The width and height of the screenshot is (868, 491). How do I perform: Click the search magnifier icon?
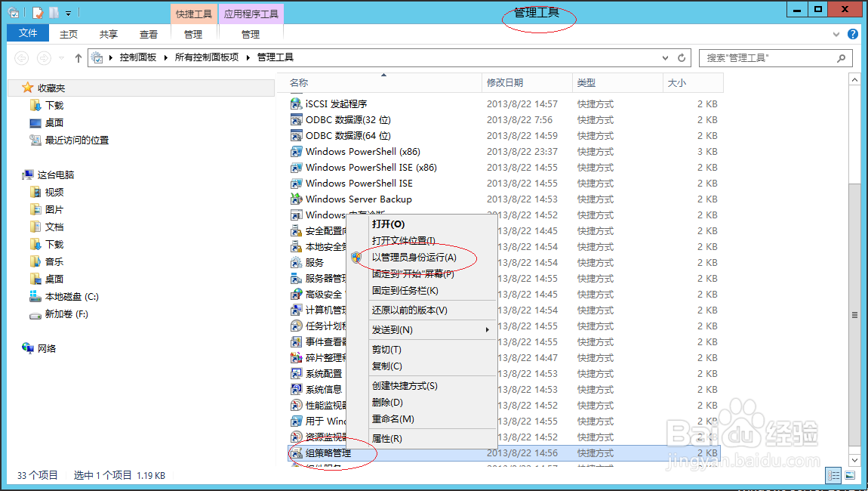point(842,57)
